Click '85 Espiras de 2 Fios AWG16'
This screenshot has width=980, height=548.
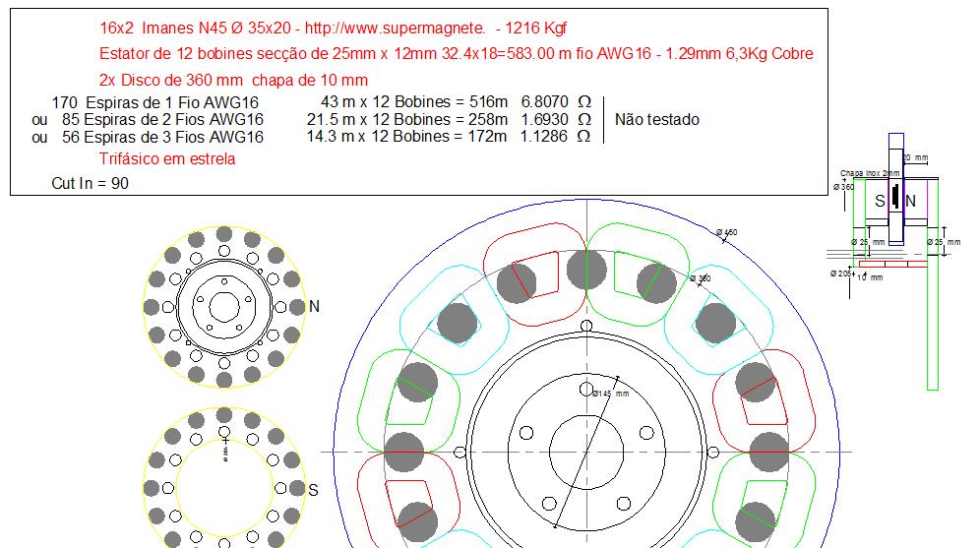162,119
